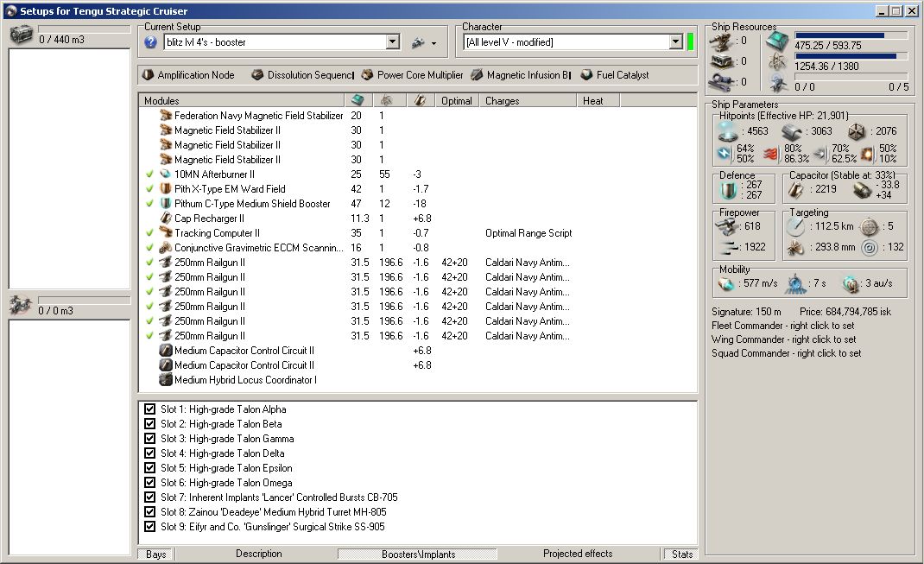924x564 pixels.
Task: Select the Cap Recharger II row
Action: point(418,218)
